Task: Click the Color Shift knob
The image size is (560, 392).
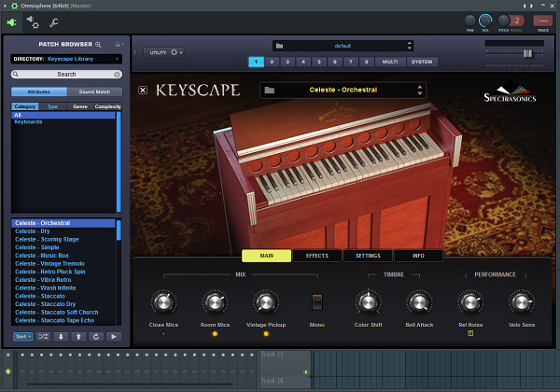Action: [369, 302]
